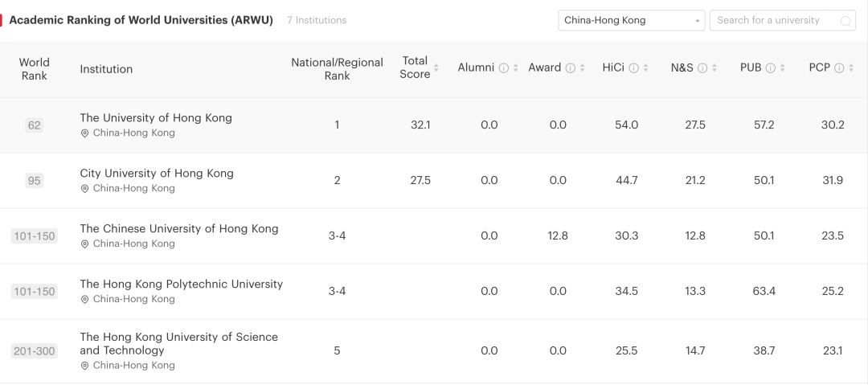Click the search magnifier icon
This screenshot has height=385, width=868.
click(845, 21)
